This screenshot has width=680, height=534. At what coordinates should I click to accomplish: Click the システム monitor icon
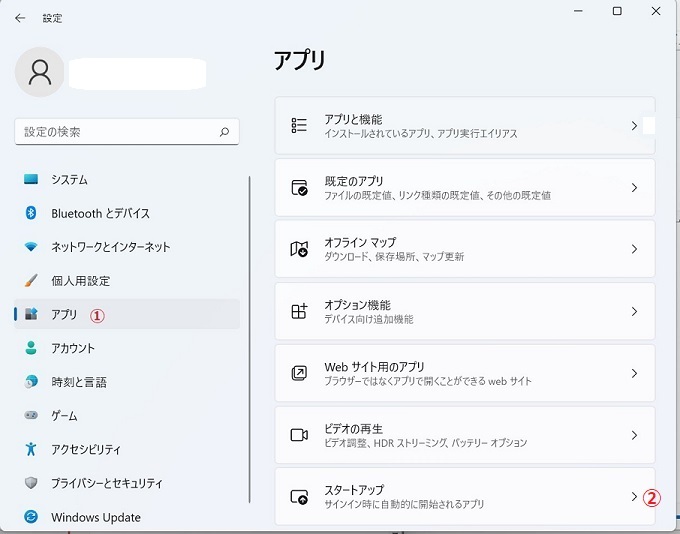coord(31,179)
